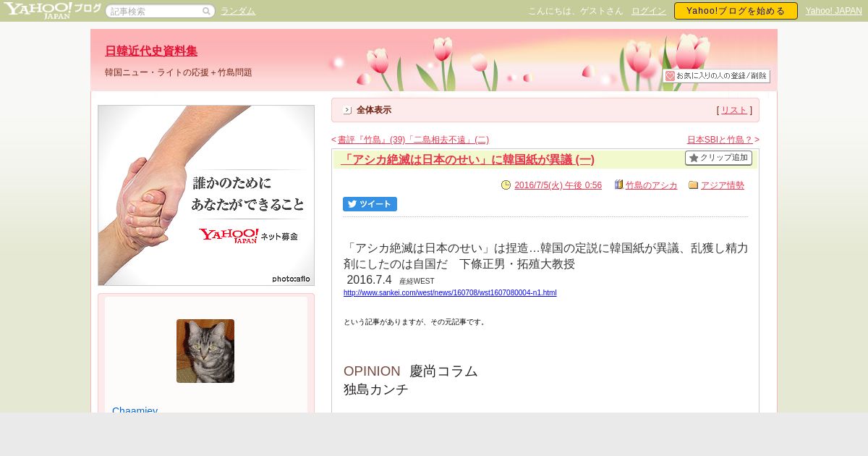Click お気に入りの人の登録/削除 button
Viewport: 868px width, 456px height.
716,76
